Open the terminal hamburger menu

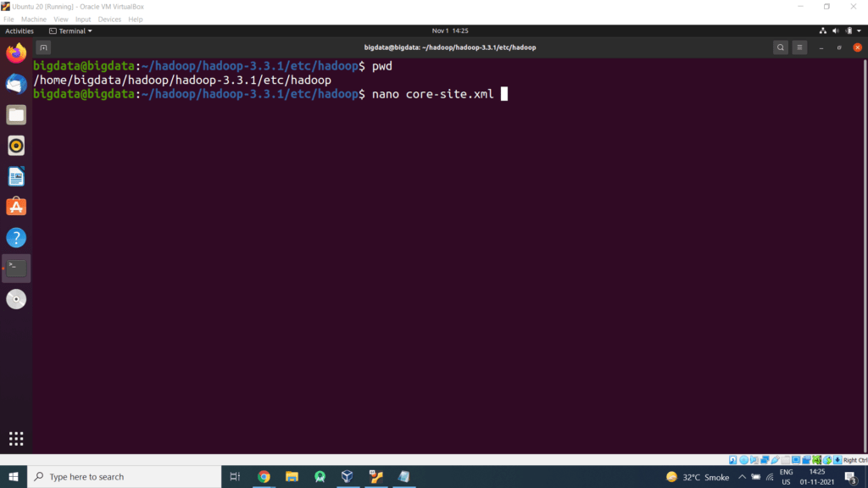799,47
